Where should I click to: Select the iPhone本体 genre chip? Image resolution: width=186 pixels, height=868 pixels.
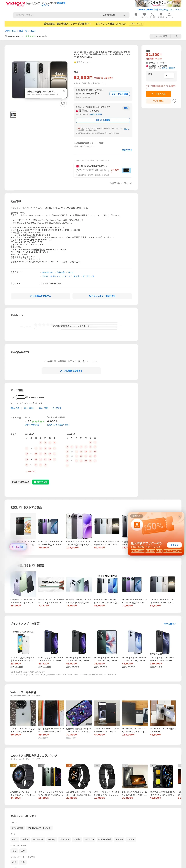(x=18, y=828)
